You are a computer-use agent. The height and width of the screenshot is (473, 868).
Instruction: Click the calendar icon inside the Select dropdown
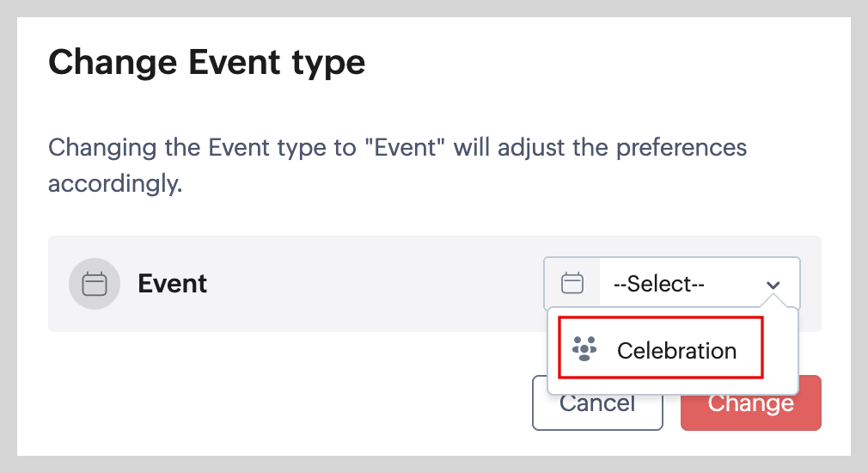point(572,283)
